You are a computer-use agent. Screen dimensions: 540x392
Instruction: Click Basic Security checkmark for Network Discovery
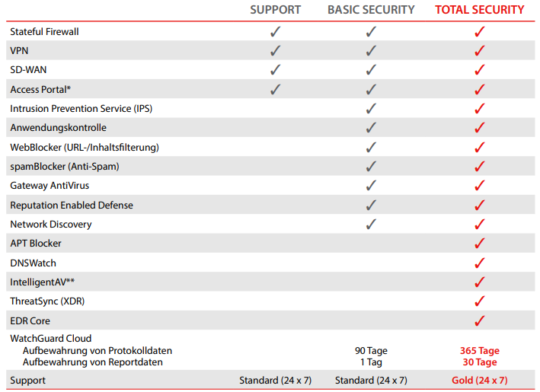[x=371, y=224]
